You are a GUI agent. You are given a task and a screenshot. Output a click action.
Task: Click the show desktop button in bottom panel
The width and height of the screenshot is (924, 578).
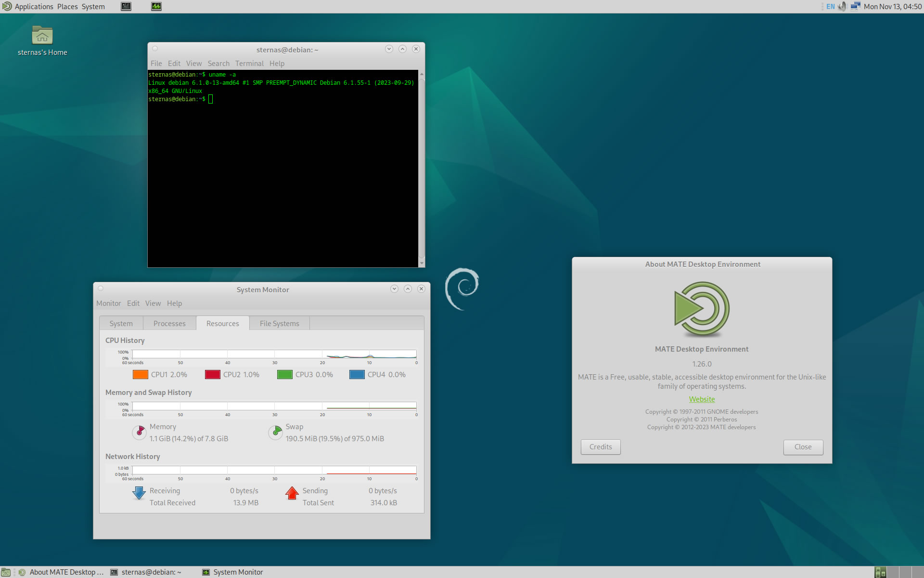point(6,572)
